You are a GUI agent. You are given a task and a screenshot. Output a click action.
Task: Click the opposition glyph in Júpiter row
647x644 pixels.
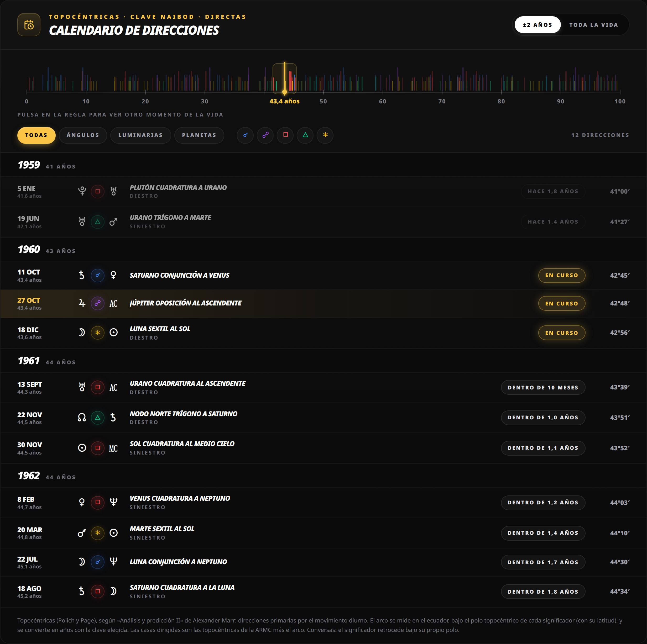[x=97, y=303]
